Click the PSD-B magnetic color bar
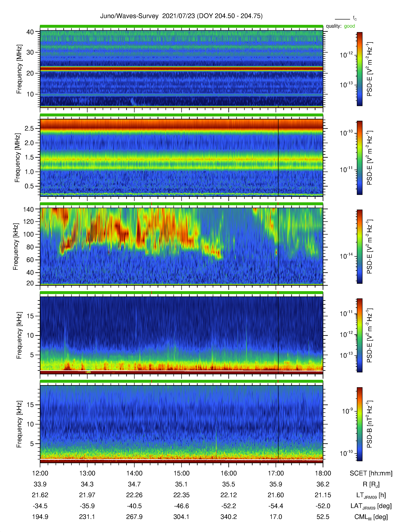The width and height of the screenshot is (411, 532). 359,424
